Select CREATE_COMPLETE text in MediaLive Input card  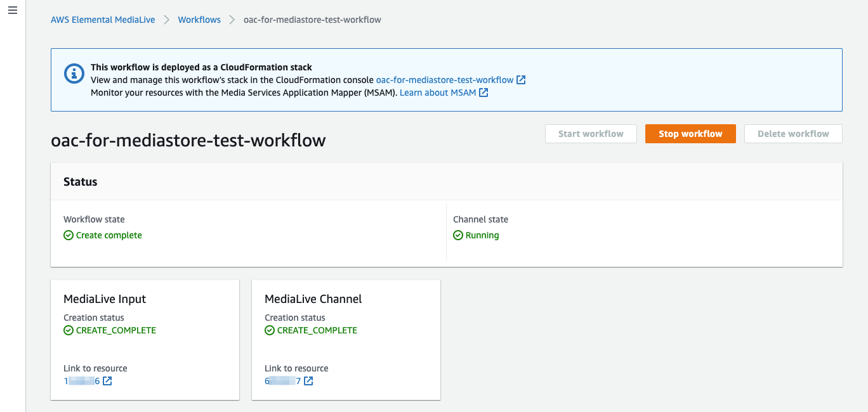tap(116, 330)
